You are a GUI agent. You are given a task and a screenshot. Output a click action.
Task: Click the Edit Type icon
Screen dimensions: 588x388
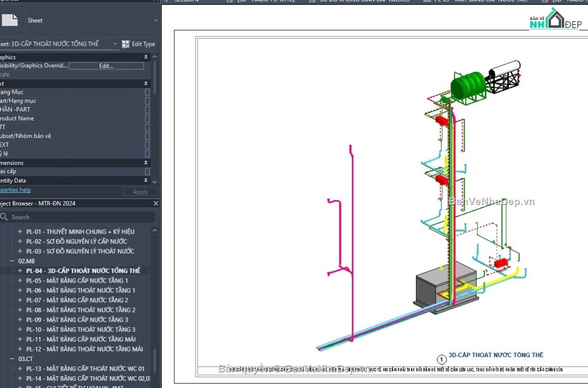[125, 44]
